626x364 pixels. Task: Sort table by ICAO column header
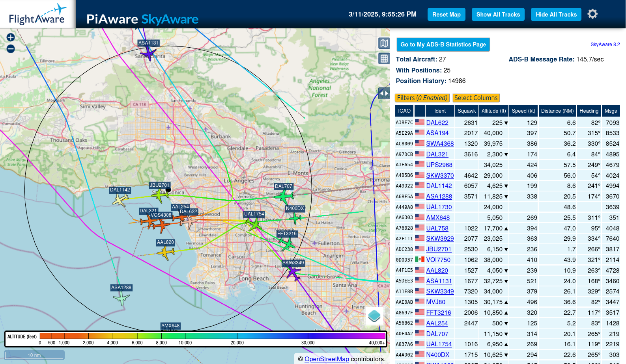click(x=404, y=111)
